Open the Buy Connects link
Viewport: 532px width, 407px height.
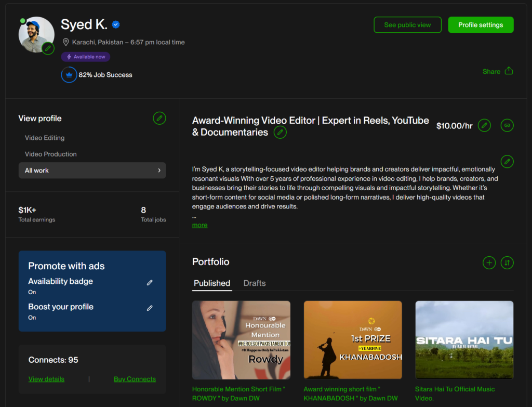point(135,379)
